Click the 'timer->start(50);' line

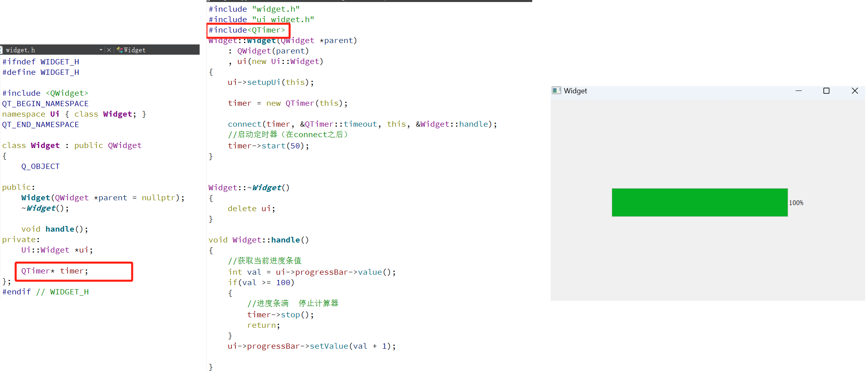[268, 146]
